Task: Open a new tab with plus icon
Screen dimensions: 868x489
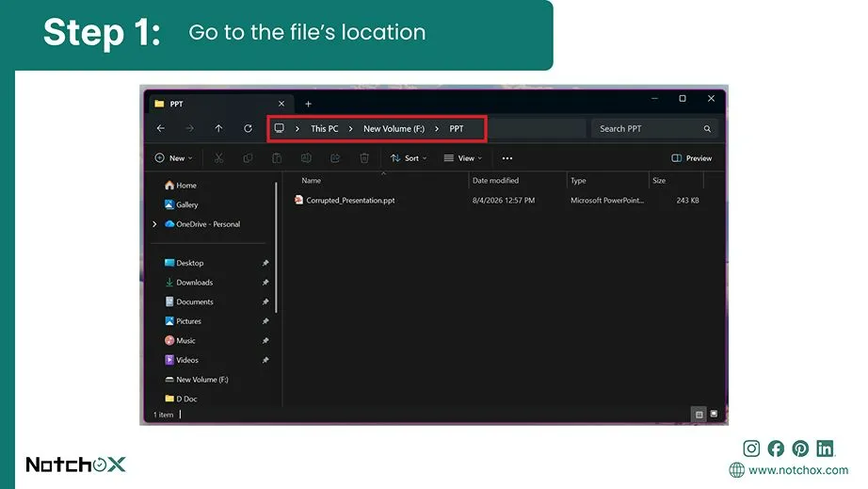Action: 309,105
